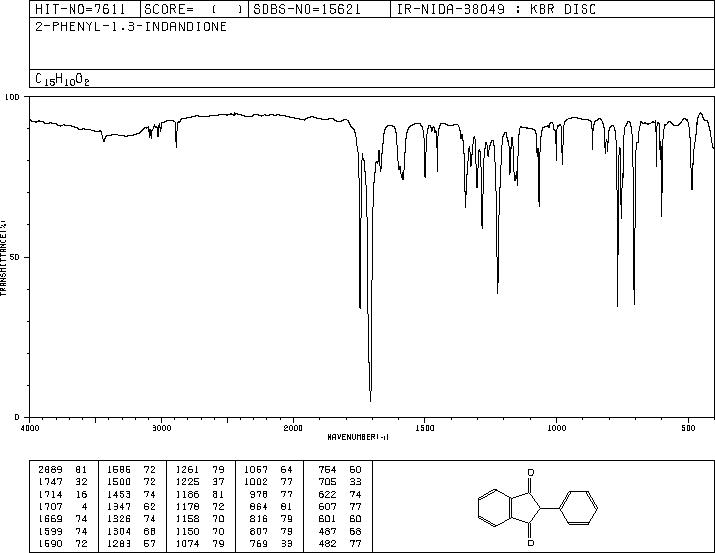Select the 764 peak entry in the table
Viewport: 715px width, 553px height.
click(340, 470)
